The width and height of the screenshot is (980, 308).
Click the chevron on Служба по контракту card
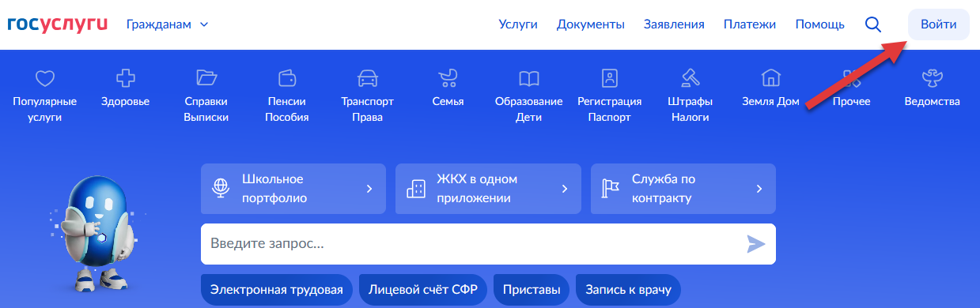tap(759, 189)
